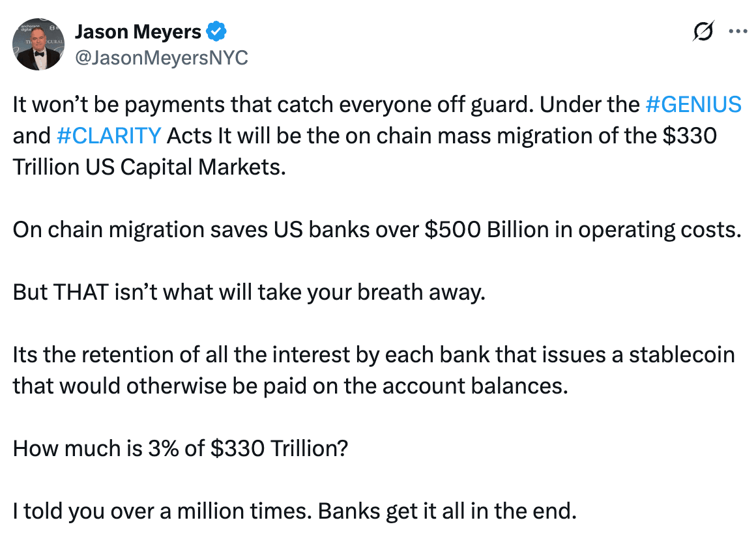Click the $330 amount after on chain mass migration
This screenshot has width=756, height=533.
[x=690, y=136]
